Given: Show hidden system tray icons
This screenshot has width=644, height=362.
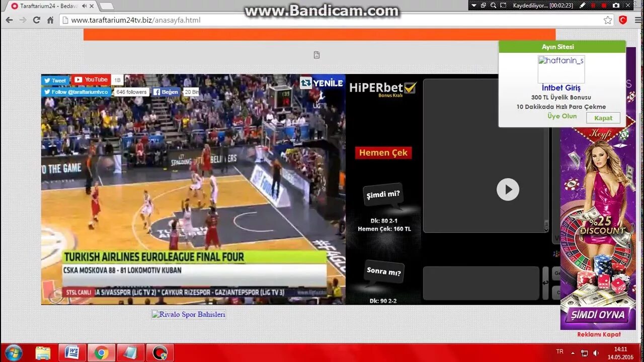Looking at the screenshot, I should pyautogui.click(x=573, y=353).
